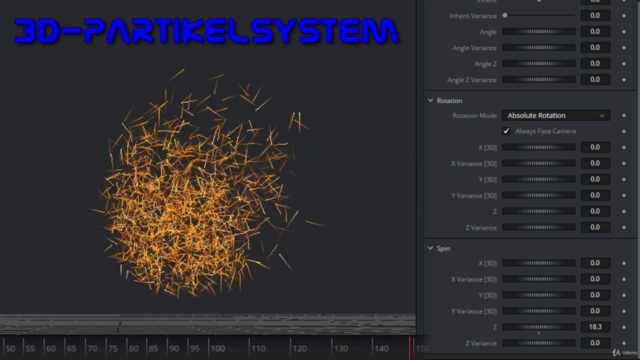Click the Spin Y Variance [3D] thumbwheel

pyautogui.click(x=539, y=311)
